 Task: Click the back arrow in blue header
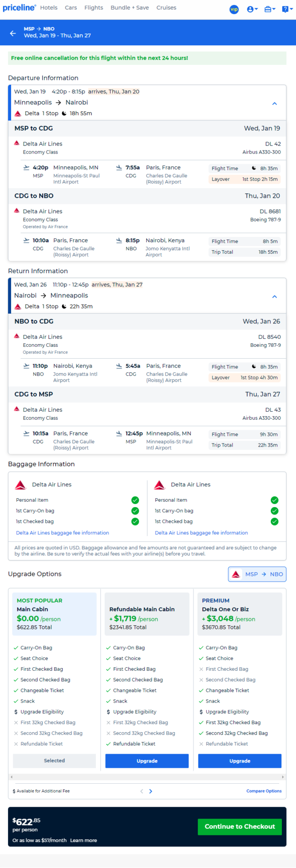pos(13,33)
